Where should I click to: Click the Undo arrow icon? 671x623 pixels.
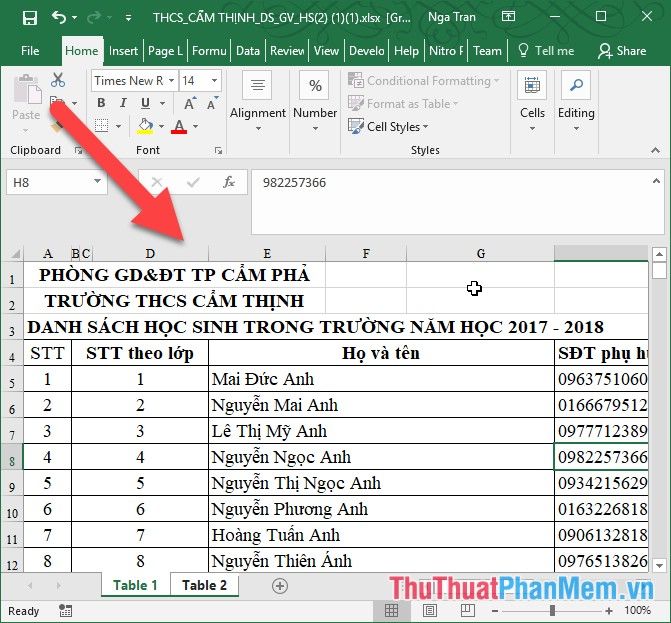(59, 18)
